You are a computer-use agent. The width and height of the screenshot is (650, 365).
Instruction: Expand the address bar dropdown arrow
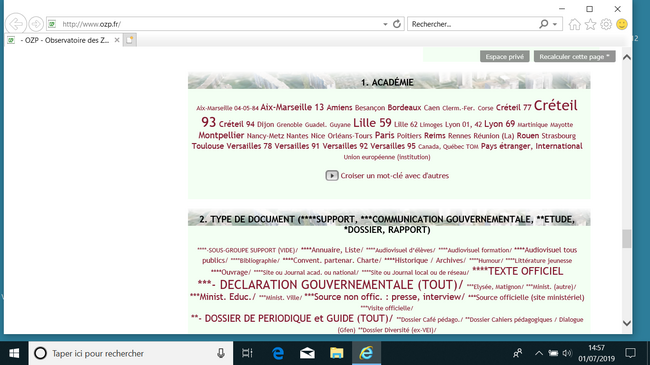coord(385,24)
